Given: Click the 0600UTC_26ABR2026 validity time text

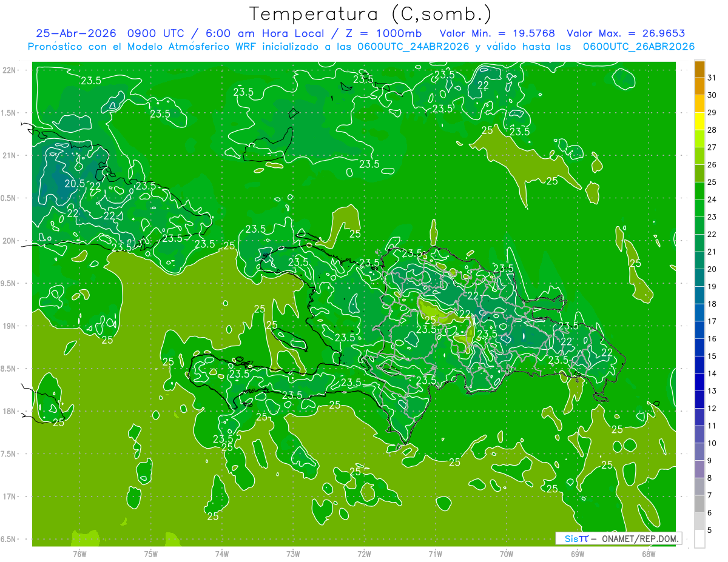Looking at the screenshot, I should pos(639,47).
